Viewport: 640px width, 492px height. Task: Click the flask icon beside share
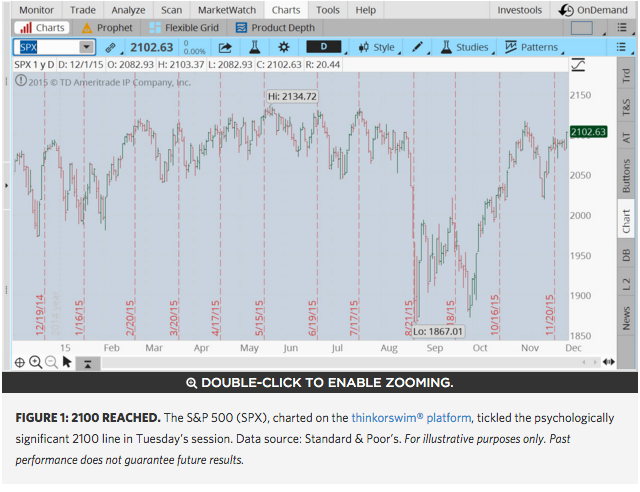[x=255, y=47]
